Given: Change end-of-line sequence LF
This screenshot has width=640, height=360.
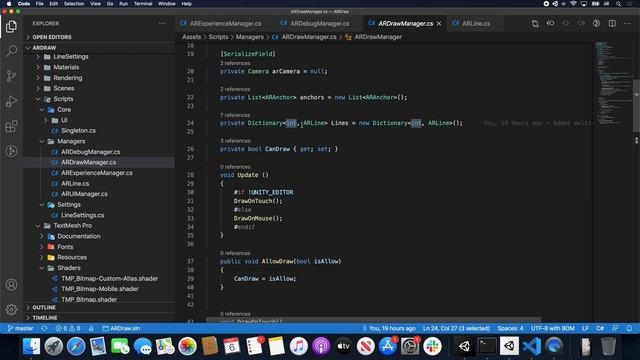Looking at the screenshot, I should 585,328.
